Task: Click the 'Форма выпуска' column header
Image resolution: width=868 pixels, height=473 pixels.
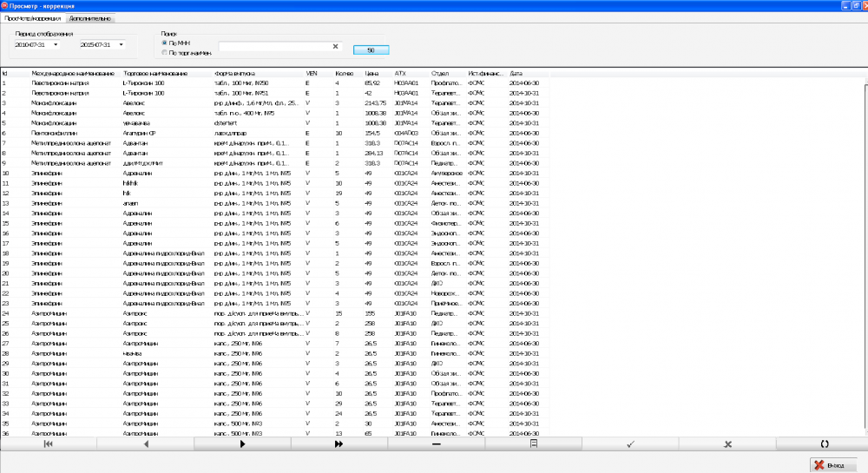Action: (234, 73)
